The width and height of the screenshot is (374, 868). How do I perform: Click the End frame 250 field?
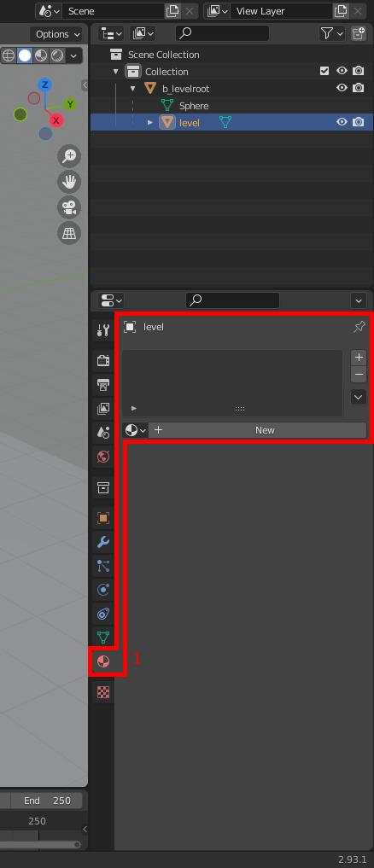(47, 801)
